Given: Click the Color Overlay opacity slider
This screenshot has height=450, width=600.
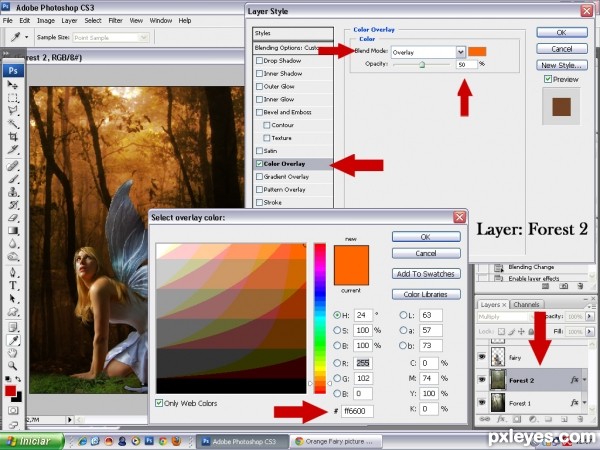Looking at the screenshot, I should click(422, 65).
